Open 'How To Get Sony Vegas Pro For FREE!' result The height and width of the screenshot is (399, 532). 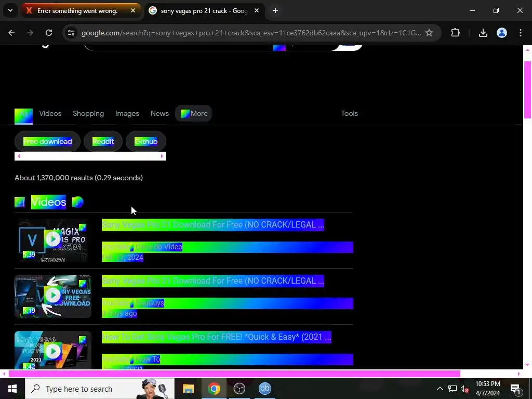pos(217,337)
